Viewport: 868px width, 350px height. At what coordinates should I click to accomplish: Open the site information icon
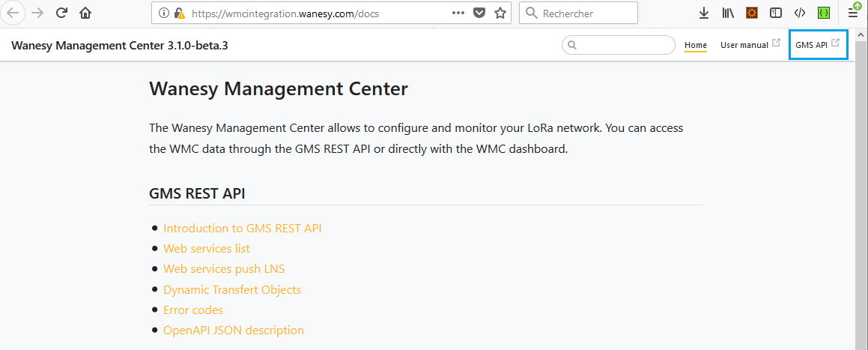click(x=164, y=13)
